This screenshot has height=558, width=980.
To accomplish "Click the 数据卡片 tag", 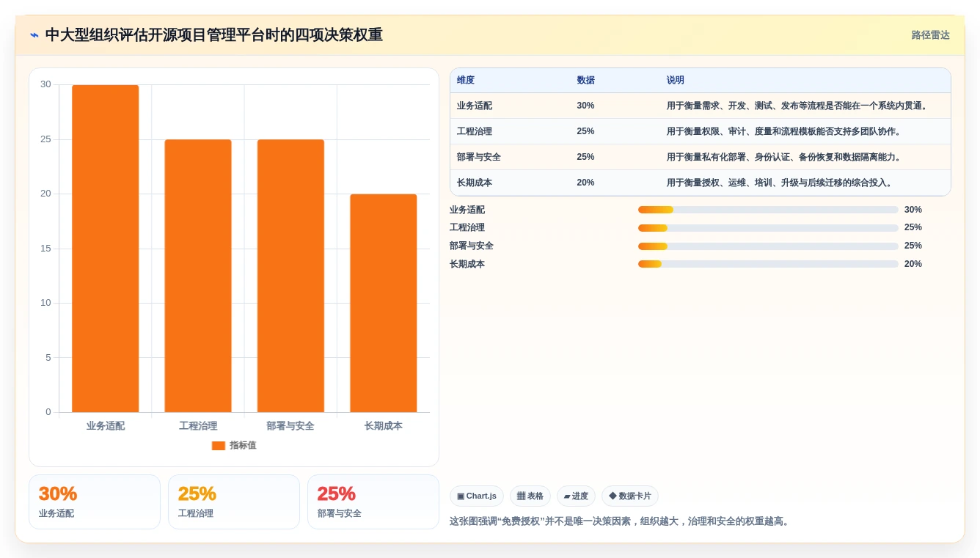I will click(x=630, y=496).
